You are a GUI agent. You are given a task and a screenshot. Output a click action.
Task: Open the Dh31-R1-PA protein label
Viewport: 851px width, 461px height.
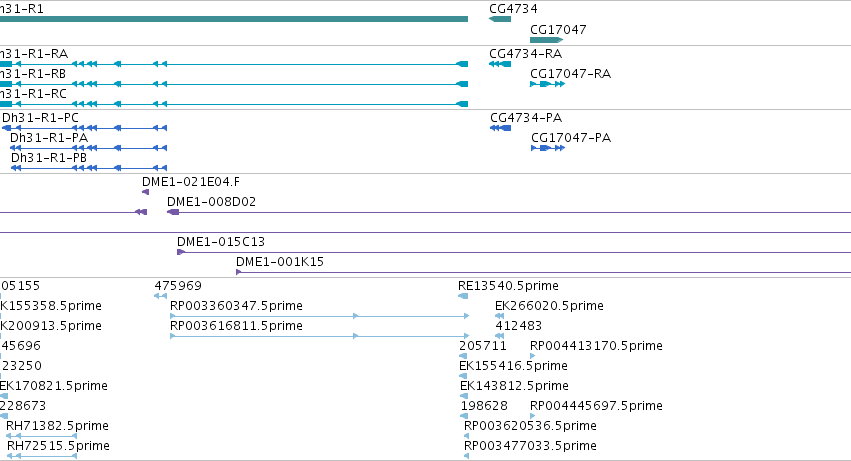click(49, 138)
